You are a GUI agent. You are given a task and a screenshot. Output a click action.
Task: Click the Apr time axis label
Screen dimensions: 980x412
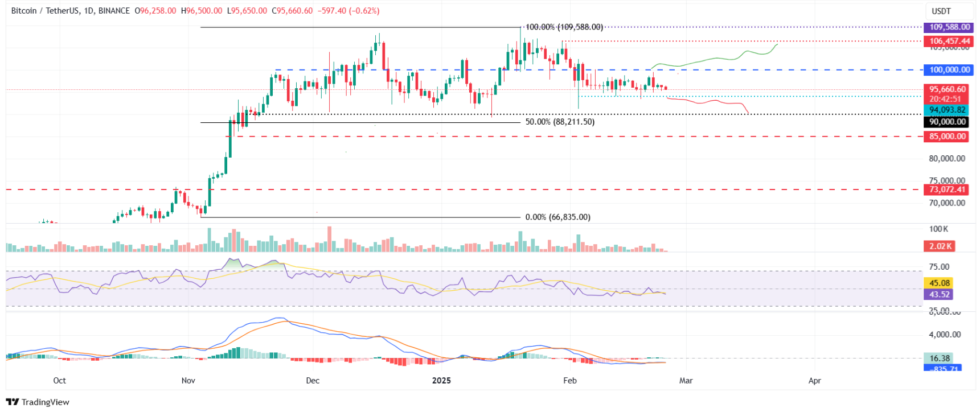pyautogui.click(x=814, y=381)
